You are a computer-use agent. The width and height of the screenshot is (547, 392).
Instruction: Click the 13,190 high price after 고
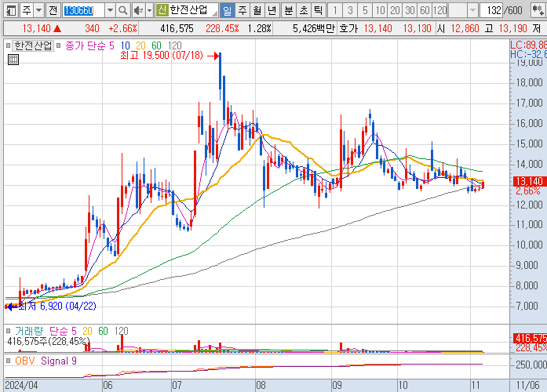coord(512,28)
